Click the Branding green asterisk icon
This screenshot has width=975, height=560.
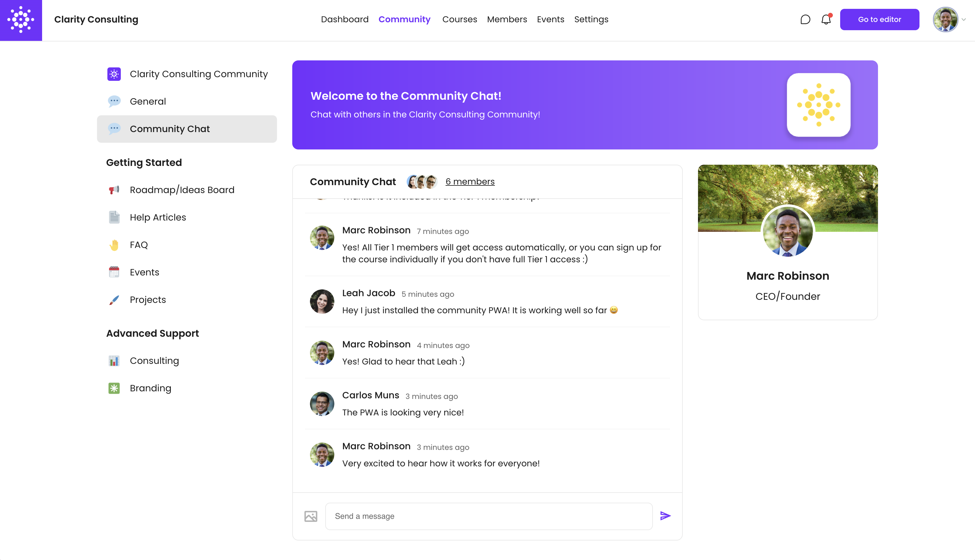114,388
